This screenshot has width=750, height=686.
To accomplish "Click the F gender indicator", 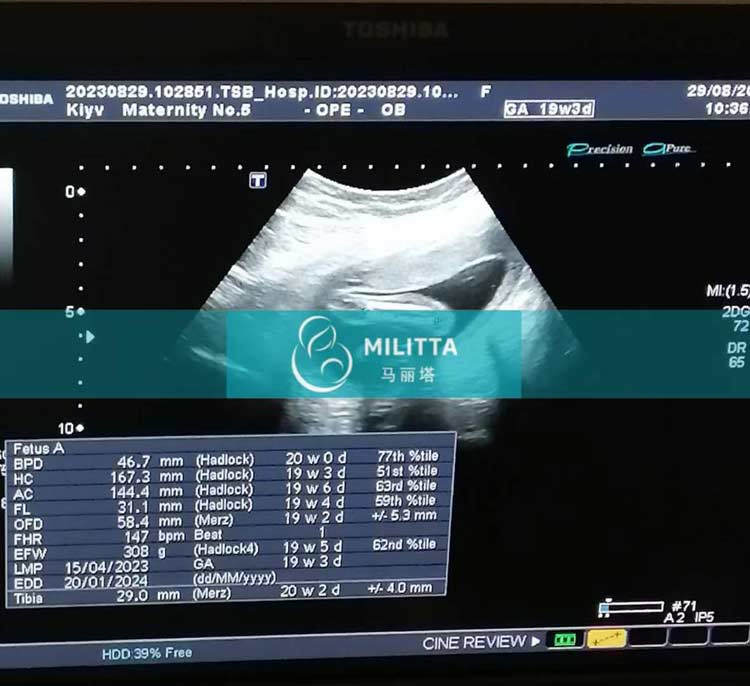I will pos(485,91).
